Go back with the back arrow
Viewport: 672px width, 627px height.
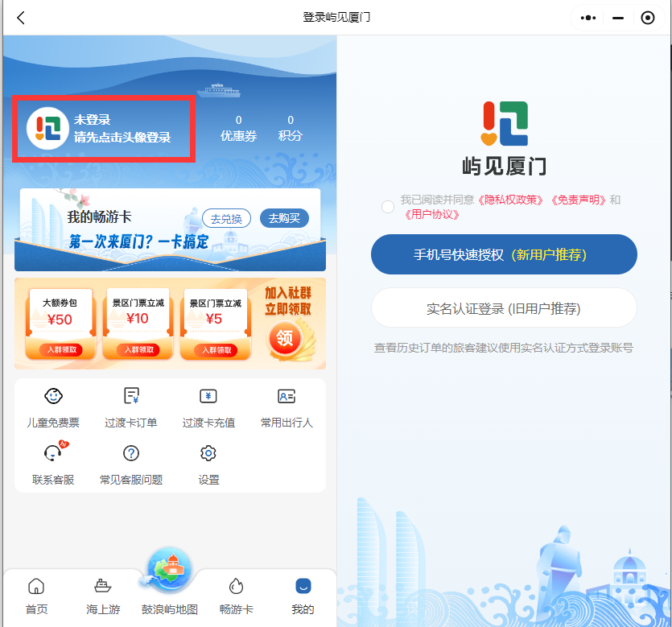(21, 18)
